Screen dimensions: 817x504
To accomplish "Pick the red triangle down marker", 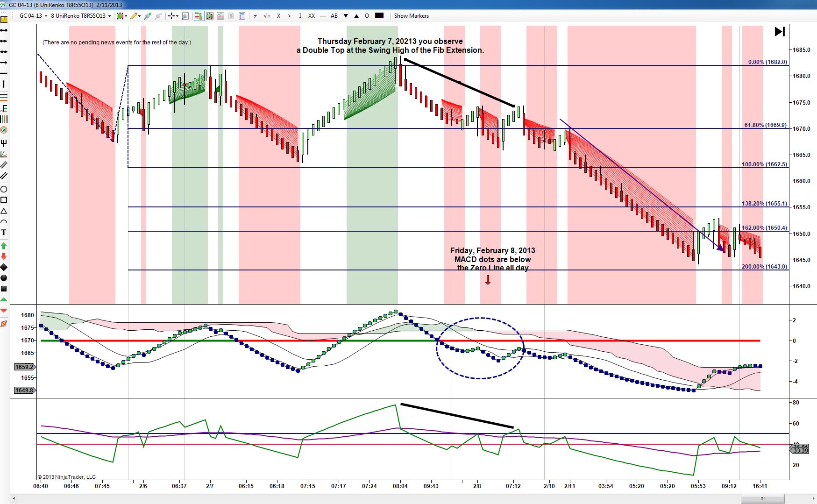I will 4,311.
